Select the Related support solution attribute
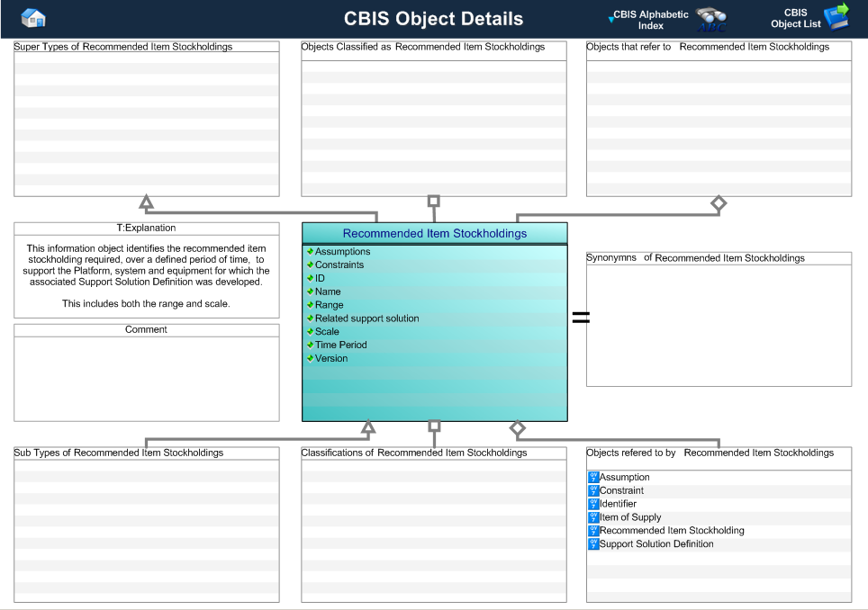Screen dimensions: 868x610 click(367, 318)
